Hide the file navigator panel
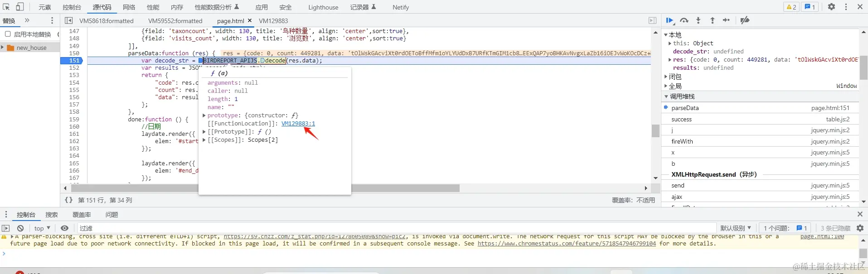This screenshot has height=274, width=868. pyautogui.click(x=69, y=20)
